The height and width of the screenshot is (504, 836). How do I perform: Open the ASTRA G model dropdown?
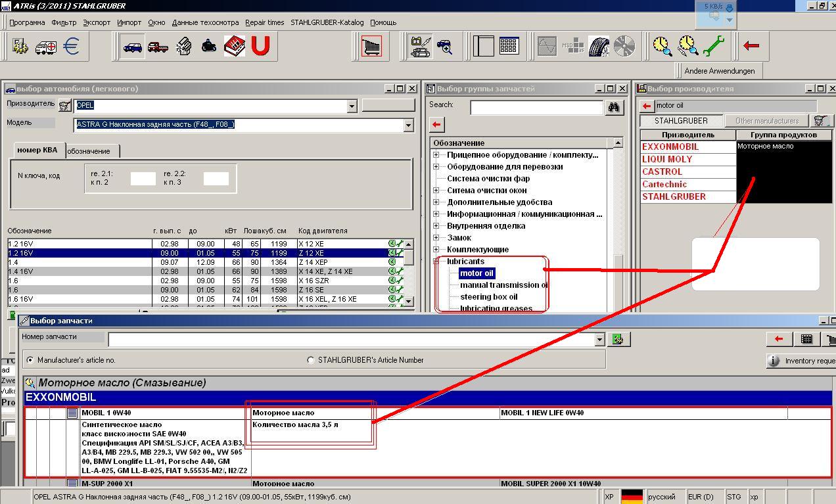[408, 125]
